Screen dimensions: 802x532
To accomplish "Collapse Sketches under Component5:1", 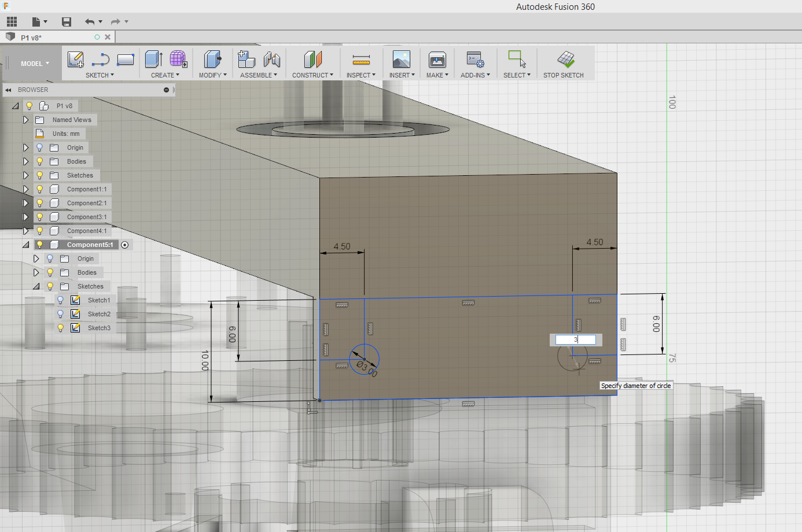I will (36, 286).
